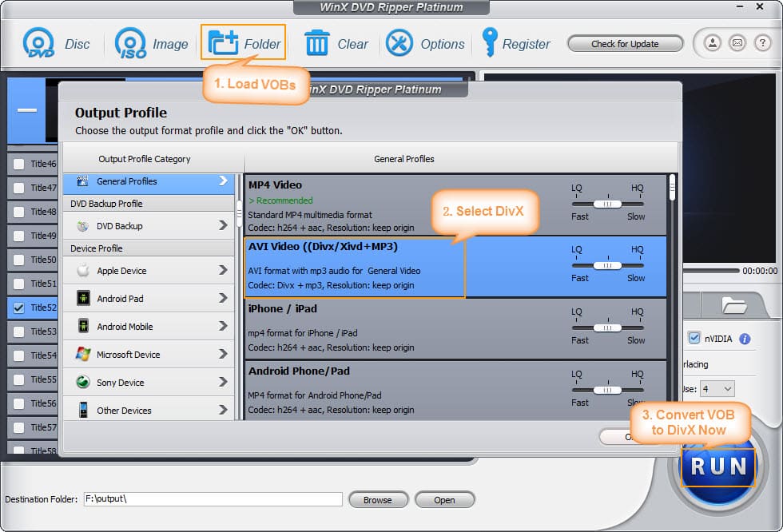The height and width of the screenshot is (532, 783).
Task: Open the help question mark icon
Action: click(762, 43)
